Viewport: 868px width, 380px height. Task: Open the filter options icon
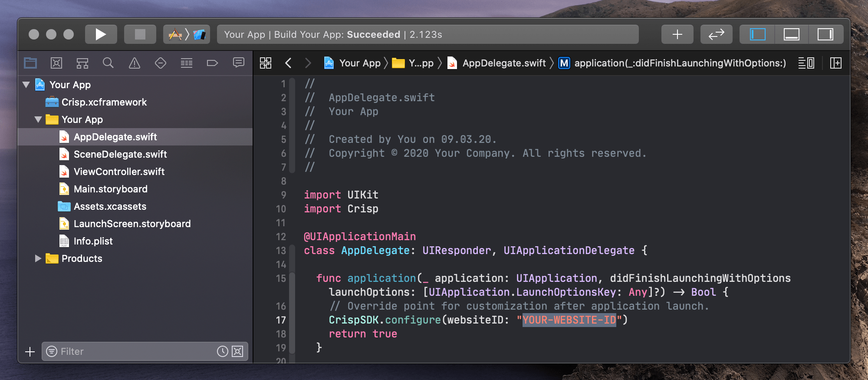52,351
